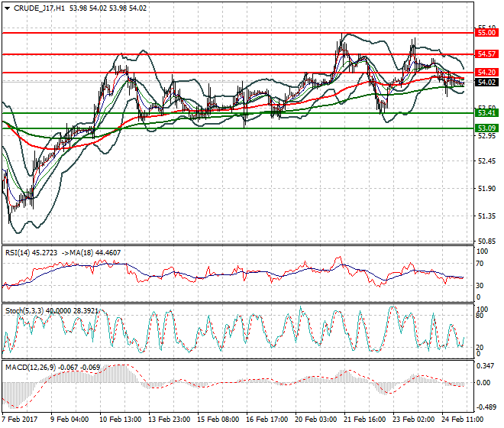
Task: Click the 50.85 price axis value
Action: pyautogui.click(x=486, y=242)
